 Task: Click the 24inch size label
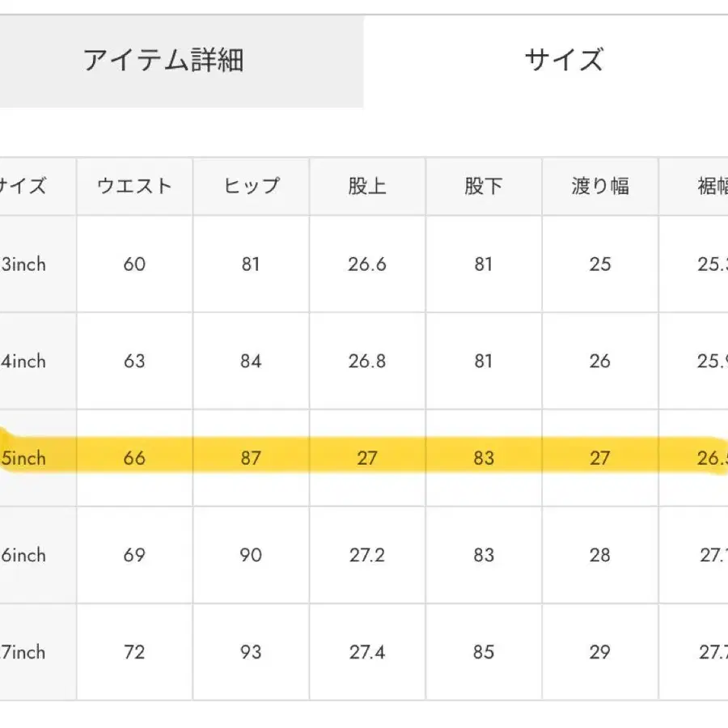coord(24,362)
